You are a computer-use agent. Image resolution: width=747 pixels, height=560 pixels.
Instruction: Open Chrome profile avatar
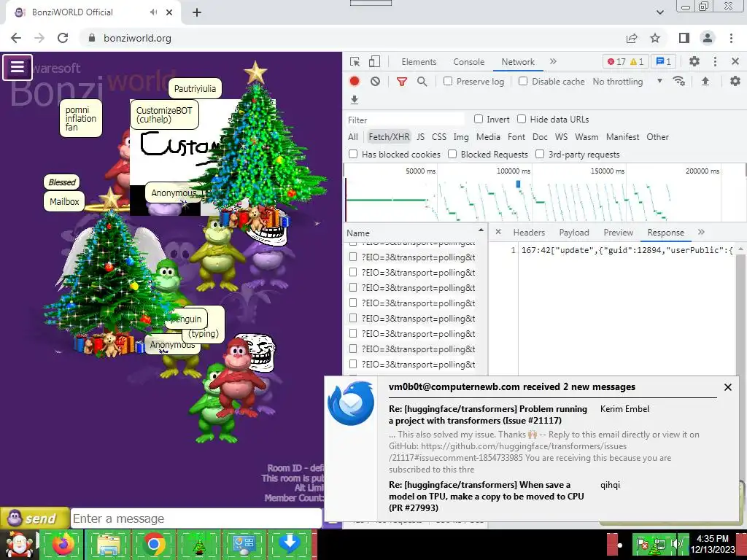point(708,38)
